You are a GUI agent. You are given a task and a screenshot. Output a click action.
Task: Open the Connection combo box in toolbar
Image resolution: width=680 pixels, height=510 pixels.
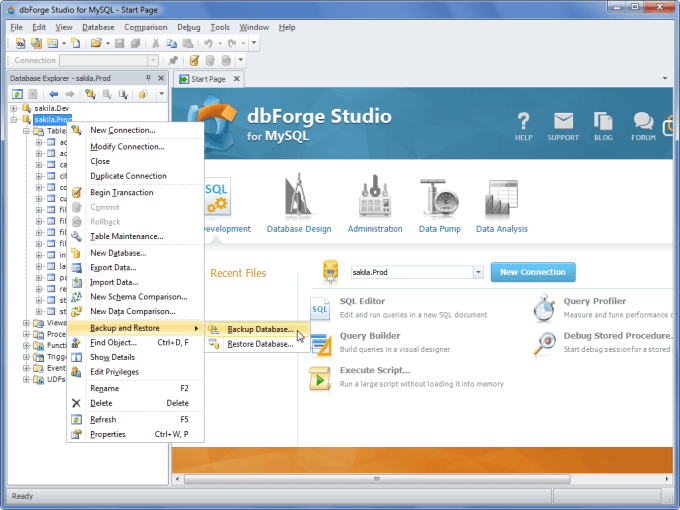tap(109, 60)
